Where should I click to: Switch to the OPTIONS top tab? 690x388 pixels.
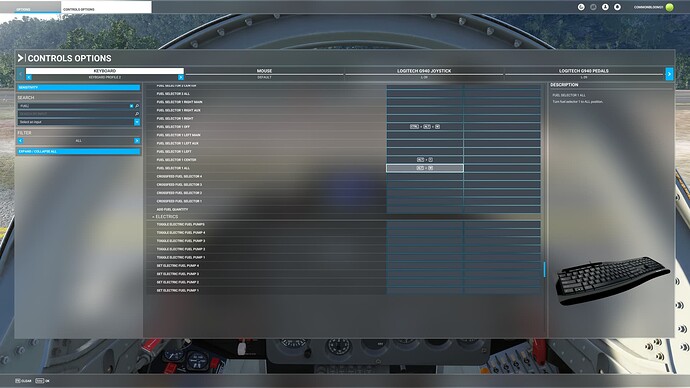coord(30,8)
